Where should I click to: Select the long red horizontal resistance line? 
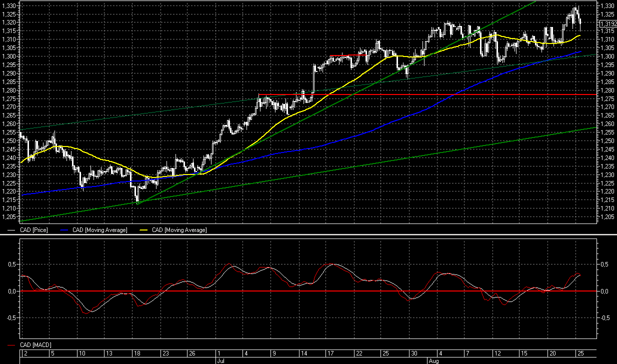click(450, 94)
